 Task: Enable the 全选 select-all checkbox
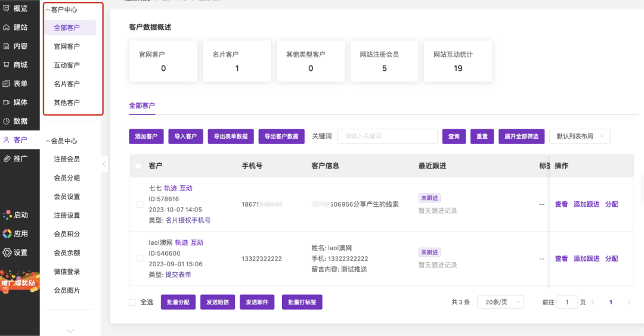(132, 302)
